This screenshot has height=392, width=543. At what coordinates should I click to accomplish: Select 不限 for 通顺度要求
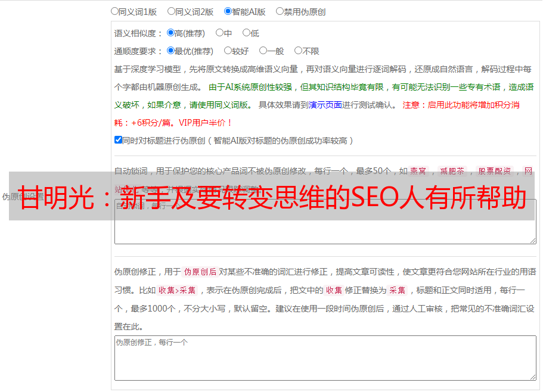298,51
